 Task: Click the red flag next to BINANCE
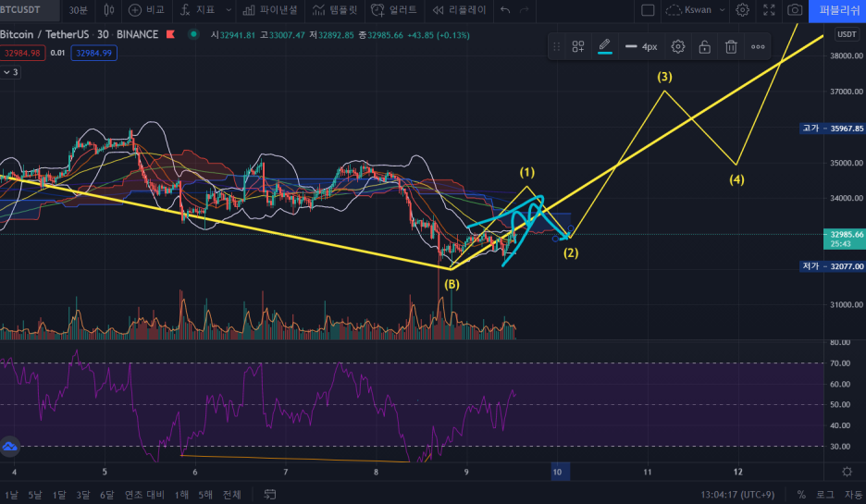(x=170, y=34)
